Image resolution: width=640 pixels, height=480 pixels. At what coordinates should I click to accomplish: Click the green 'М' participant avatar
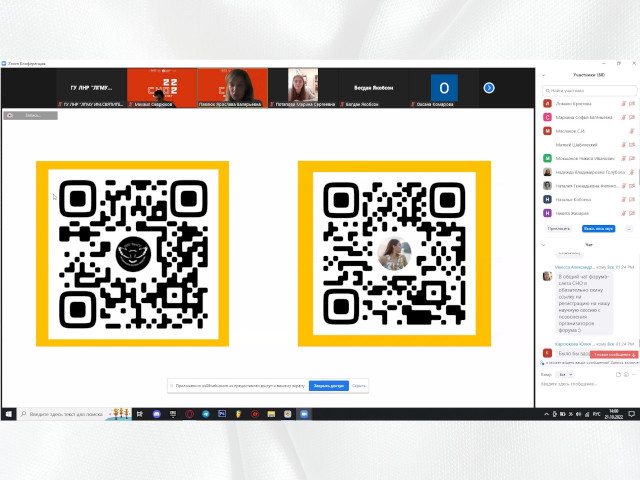[x=547, y=158]
